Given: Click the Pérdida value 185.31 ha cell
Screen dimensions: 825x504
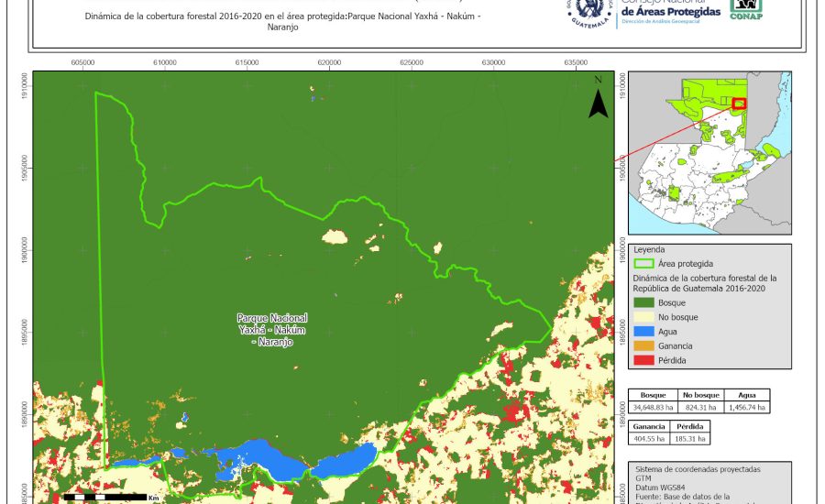Looking at the screenshot, I should 693,440.
